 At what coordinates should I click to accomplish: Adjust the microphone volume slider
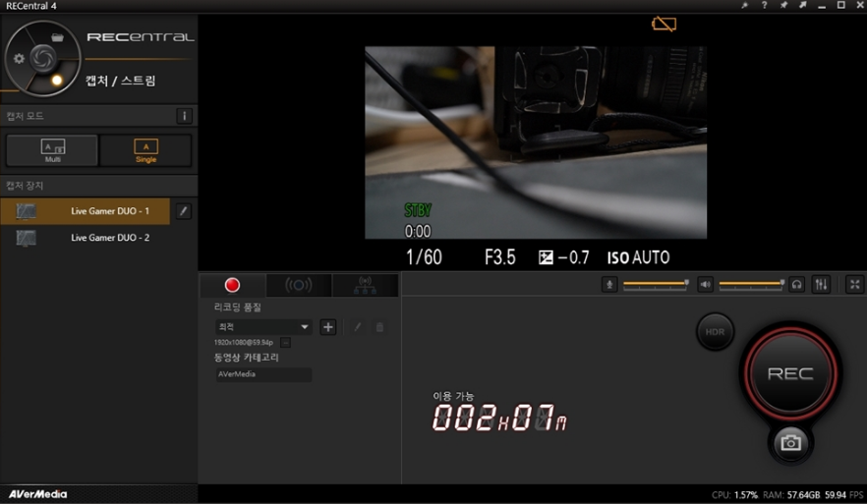click(x=656, y=285)
